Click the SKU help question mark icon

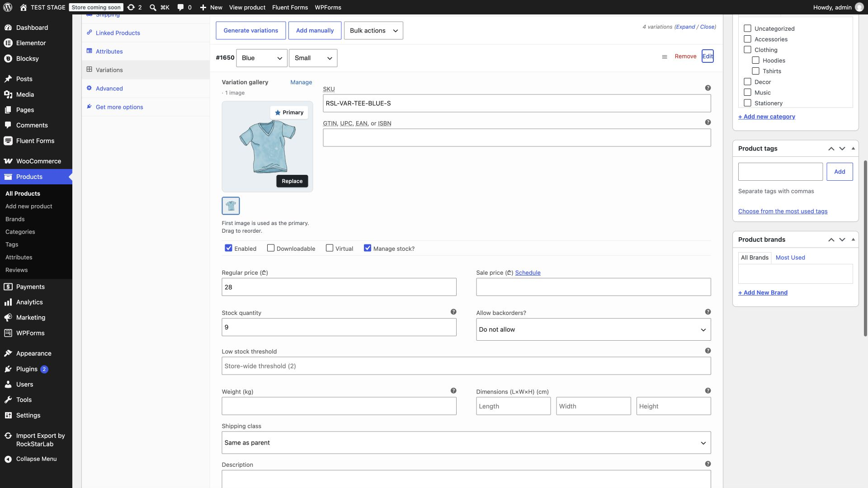coord(708,88)
